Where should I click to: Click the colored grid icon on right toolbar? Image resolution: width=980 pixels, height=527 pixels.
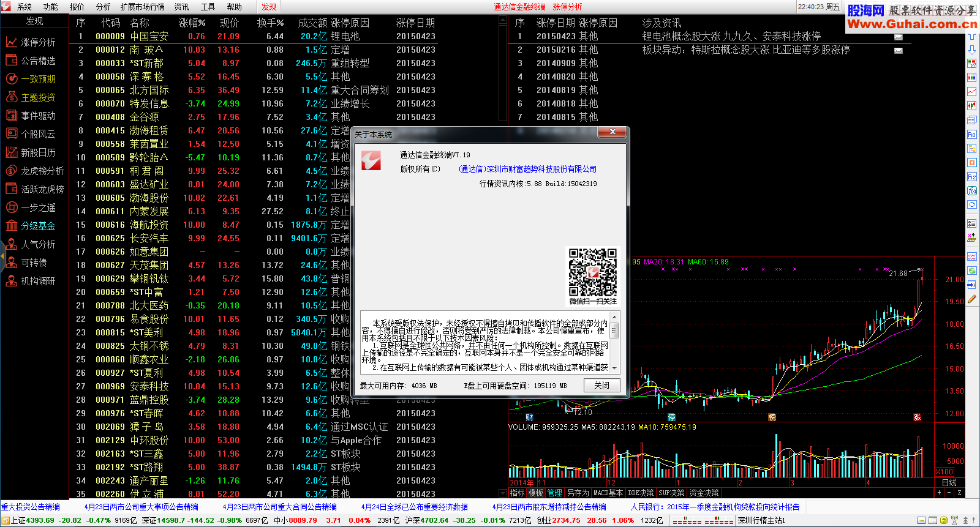pyautogui.click(x=972, y=78)
